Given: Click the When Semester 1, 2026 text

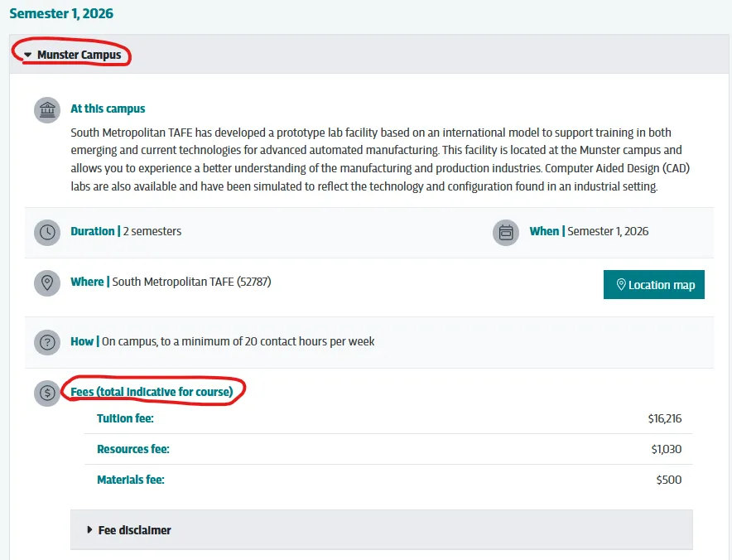Looking at the screenshot, I should [x=589, y=231].
